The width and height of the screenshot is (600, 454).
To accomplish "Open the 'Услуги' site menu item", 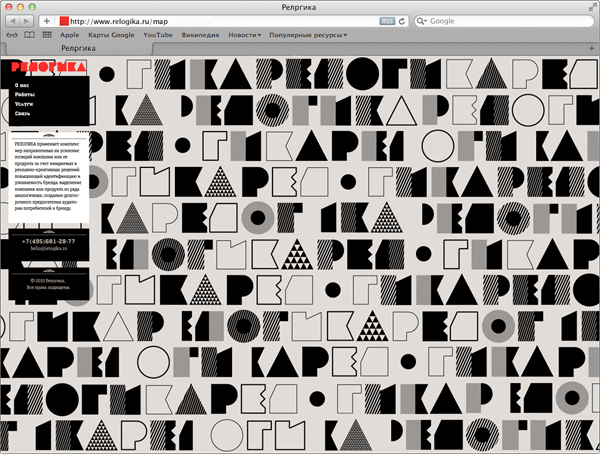I will pos(24,104).
